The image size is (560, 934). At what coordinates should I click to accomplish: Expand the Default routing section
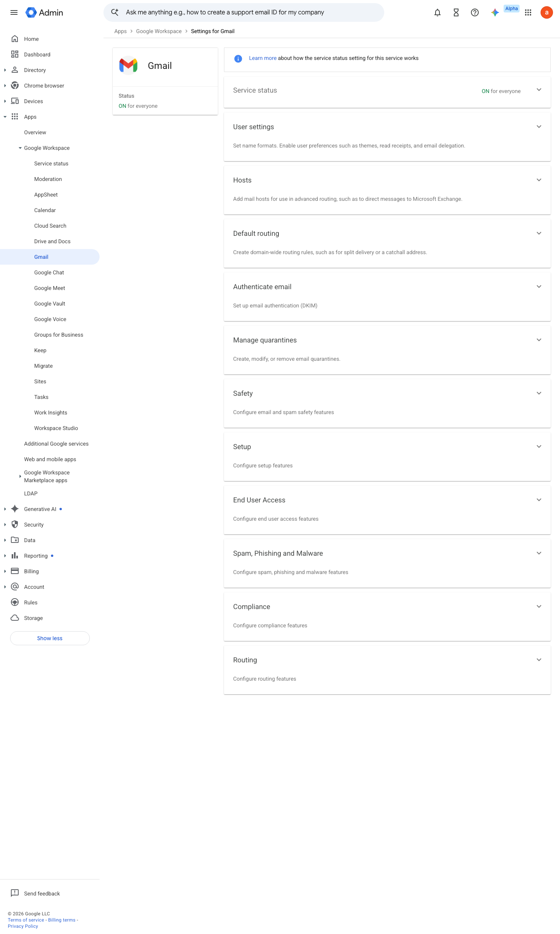tap(539, 233)
